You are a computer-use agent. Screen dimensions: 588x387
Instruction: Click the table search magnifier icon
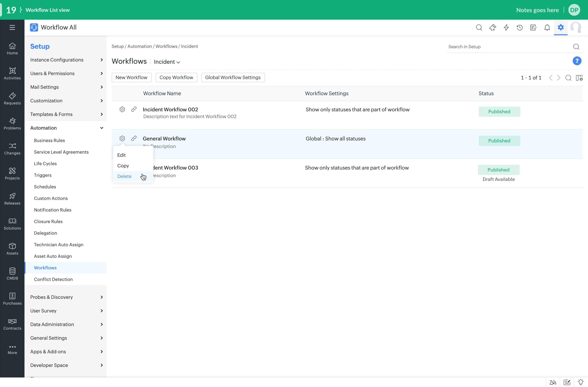click(568, 78)
